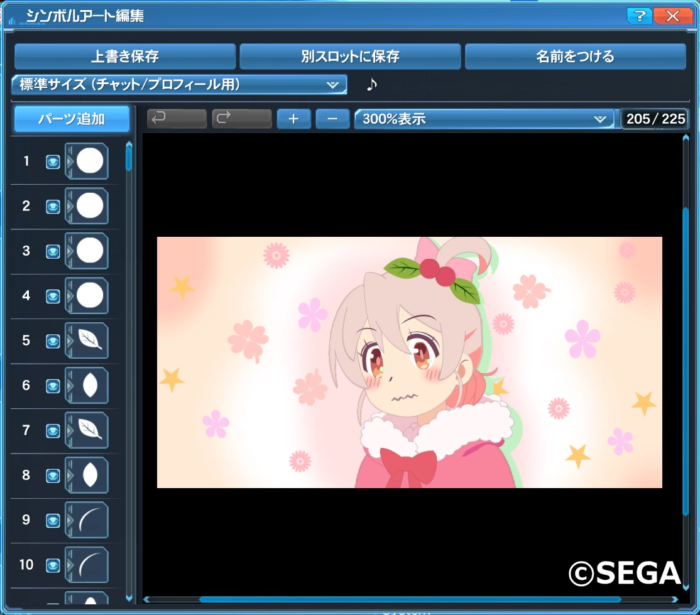Open the 300%表示 zoom dropdown

484,119
